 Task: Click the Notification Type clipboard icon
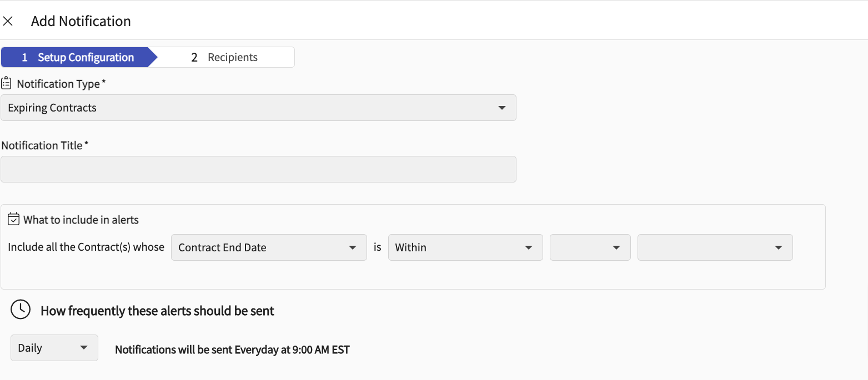(6, 84)
